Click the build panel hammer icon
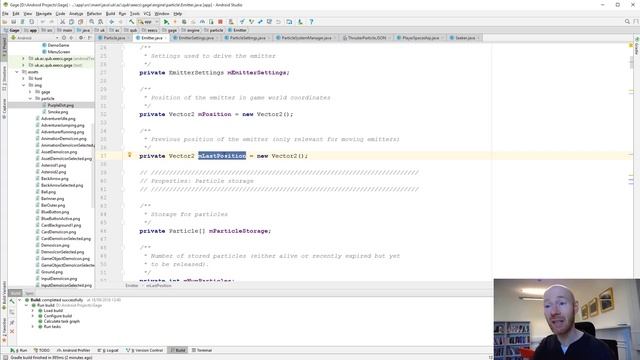The image size is (640, 360). click(x=12, y=301)
